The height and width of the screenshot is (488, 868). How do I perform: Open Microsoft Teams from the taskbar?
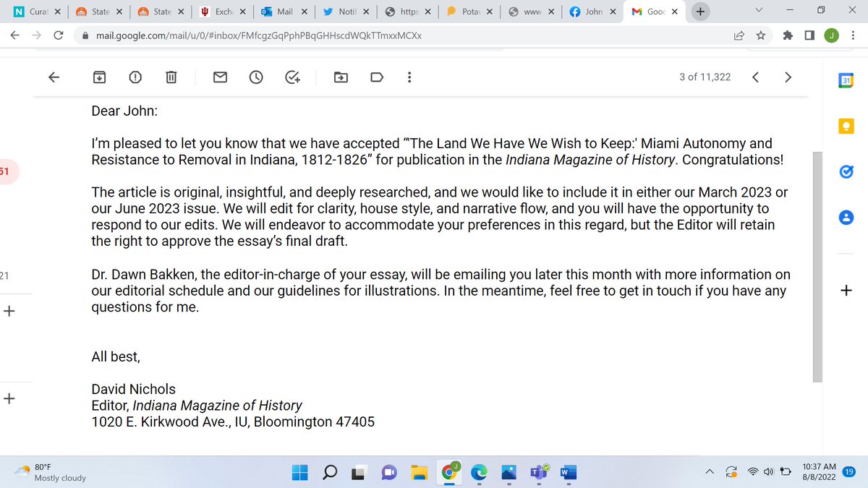[x=539, y=472]
